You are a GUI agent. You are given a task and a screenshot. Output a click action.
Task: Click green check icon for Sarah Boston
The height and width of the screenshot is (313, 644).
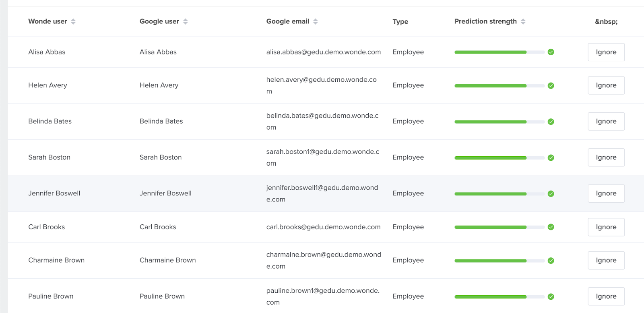(x=551, y=158)
